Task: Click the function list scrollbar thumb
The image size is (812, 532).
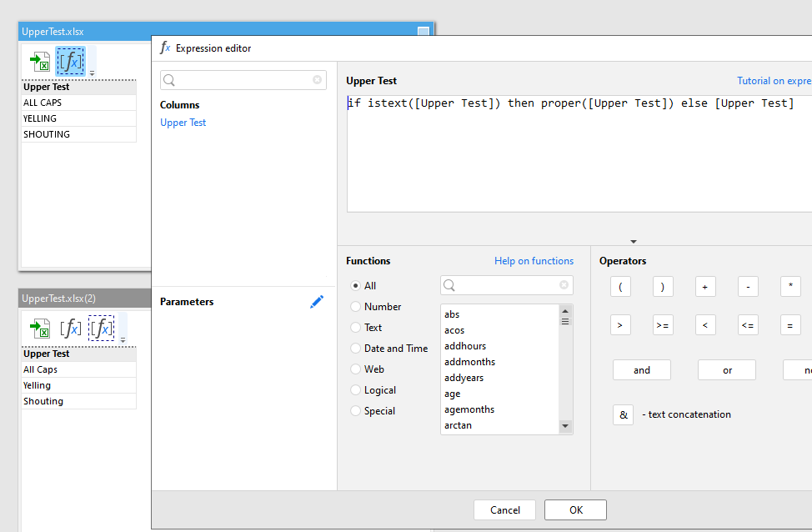Action: click(565, 322)
